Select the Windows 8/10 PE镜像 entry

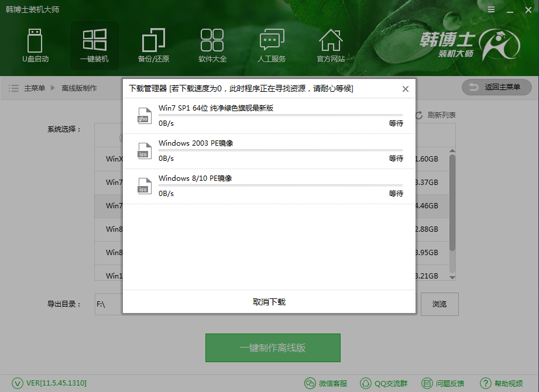click(x=269, y=186)
